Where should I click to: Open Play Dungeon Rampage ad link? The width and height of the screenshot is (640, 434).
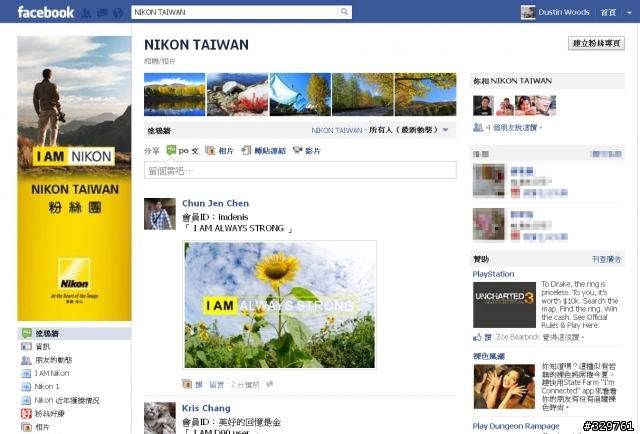(516, 426)
